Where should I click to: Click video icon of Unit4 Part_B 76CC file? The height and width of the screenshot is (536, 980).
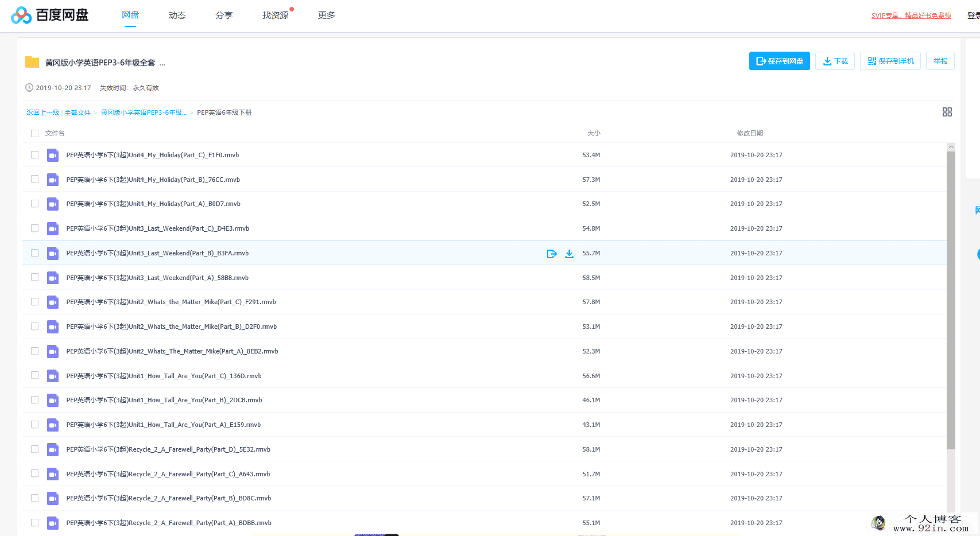[53, 180]
